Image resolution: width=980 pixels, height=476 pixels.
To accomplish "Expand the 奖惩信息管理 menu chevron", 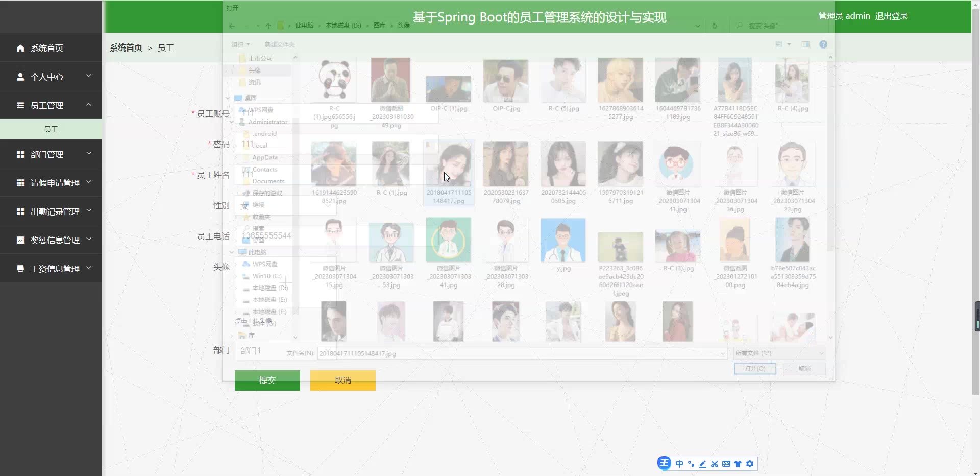I will pyautogui.click(x=89, y=239).
